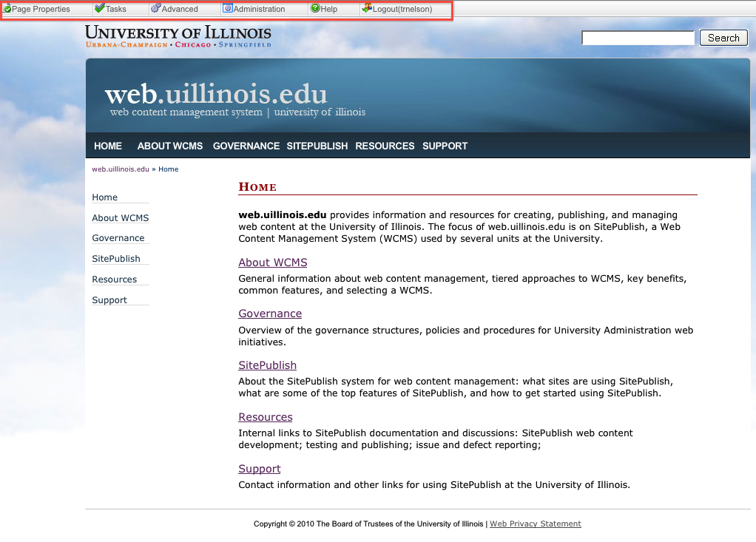Open About WCMS heading link in content
Image resolution: width=756 pixels, height=542 pixels.
point(273,262)
